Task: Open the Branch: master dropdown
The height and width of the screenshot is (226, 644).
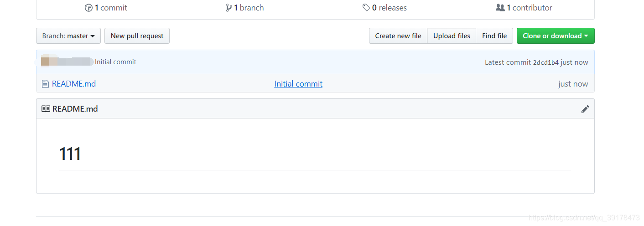Action: coord(68,36)
